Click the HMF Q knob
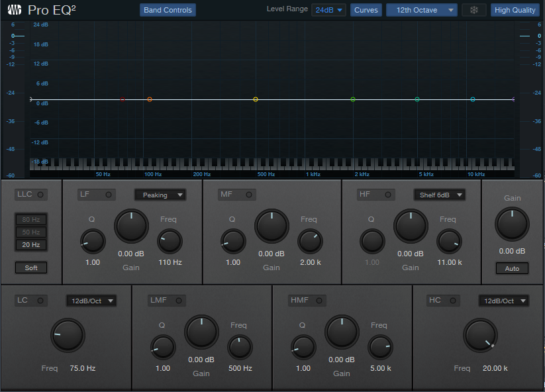 tap(303, 347)
